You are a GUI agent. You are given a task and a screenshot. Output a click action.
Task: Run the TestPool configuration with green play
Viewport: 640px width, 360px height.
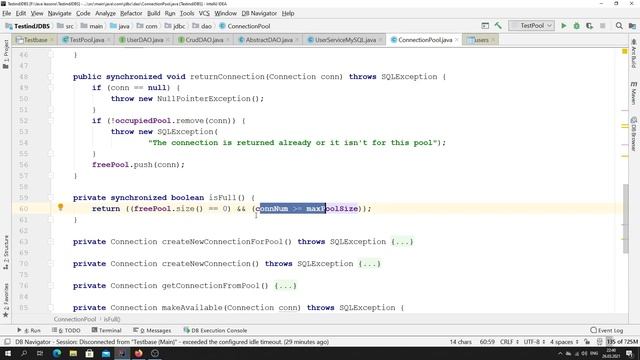[564, 26]
